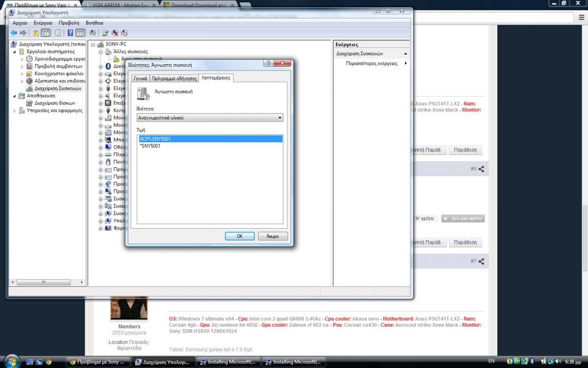Switch to VGN AR41M browser tab
This screenshot has height=368, width=588.
click(120, 4)
